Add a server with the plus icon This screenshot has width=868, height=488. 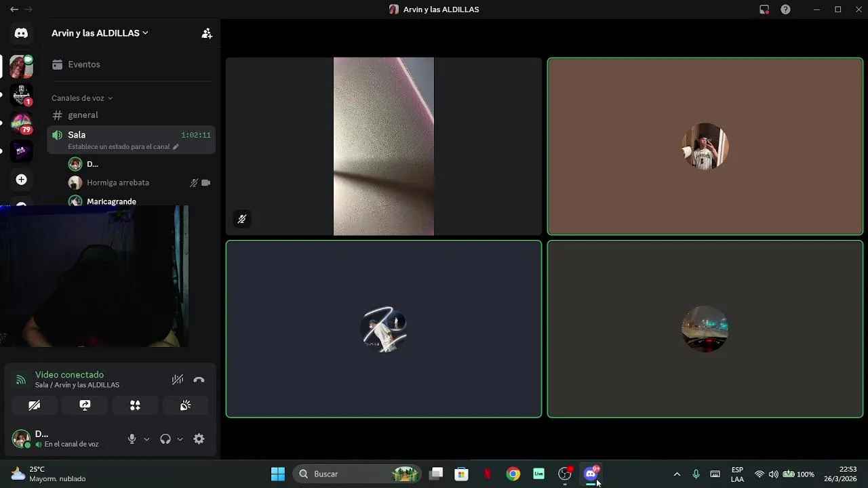pos(21,180)
